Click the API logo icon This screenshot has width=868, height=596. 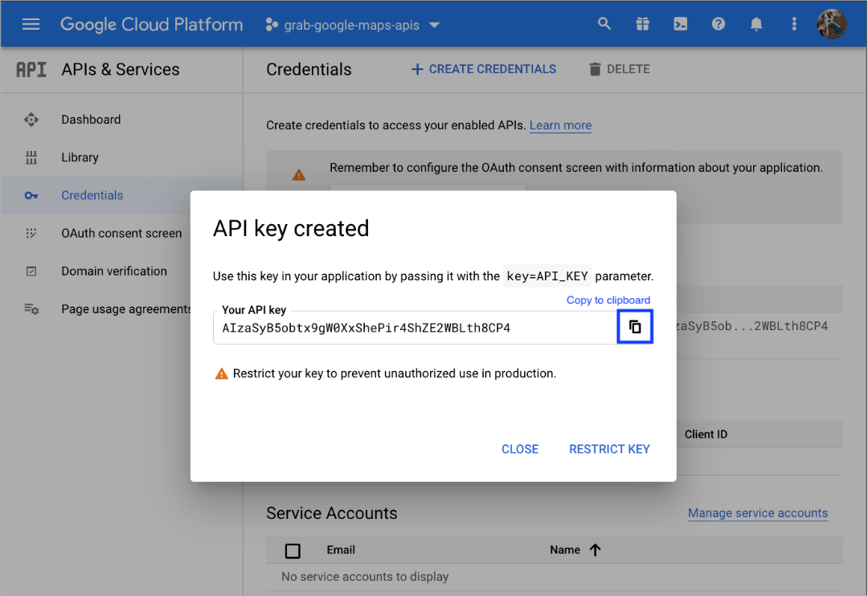coord(31,69)
